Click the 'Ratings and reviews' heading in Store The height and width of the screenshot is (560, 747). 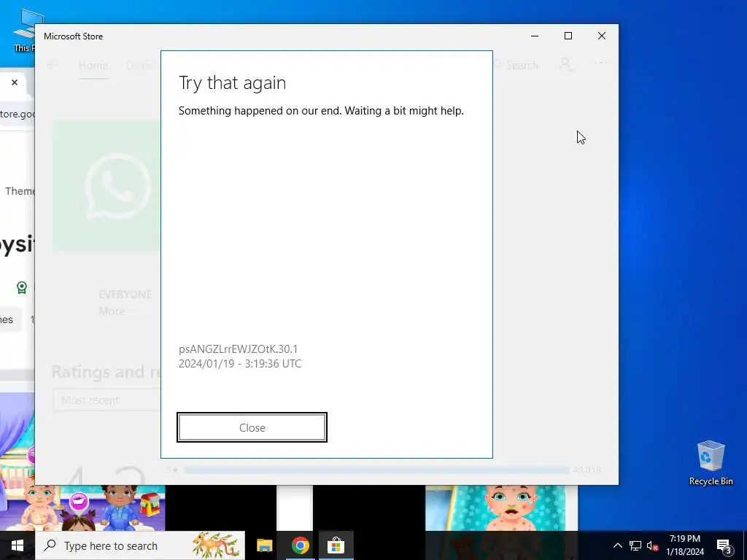(106, 372)
